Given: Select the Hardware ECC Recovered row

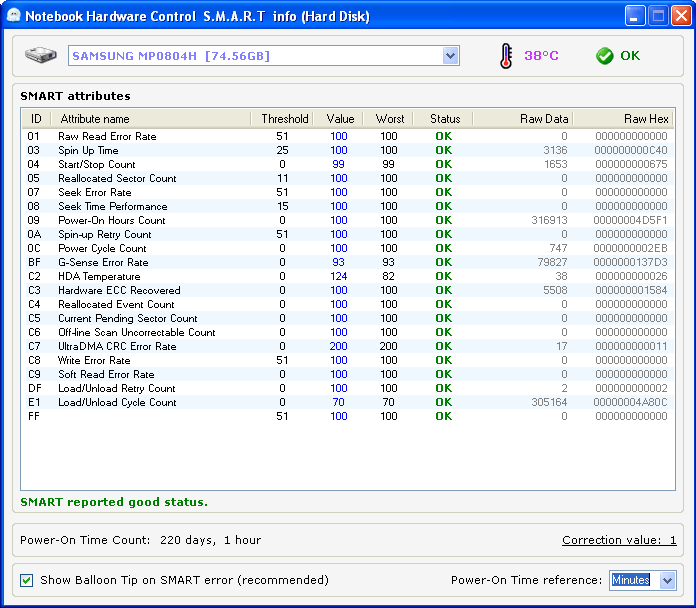Looking at the screenshot, I should point(348,290).
